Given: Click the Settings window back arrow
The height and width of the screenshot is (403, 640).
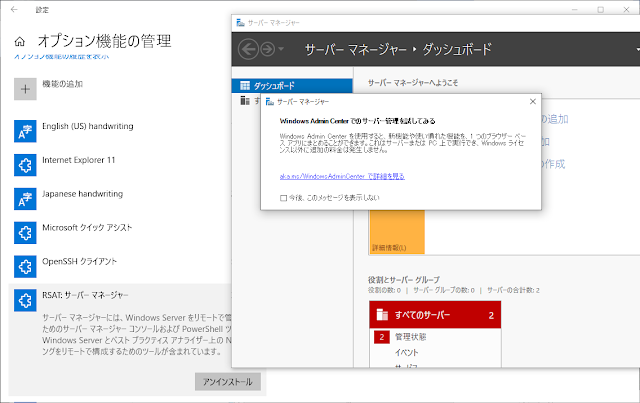Looking at the screenshot, I should tap(14, 9).
